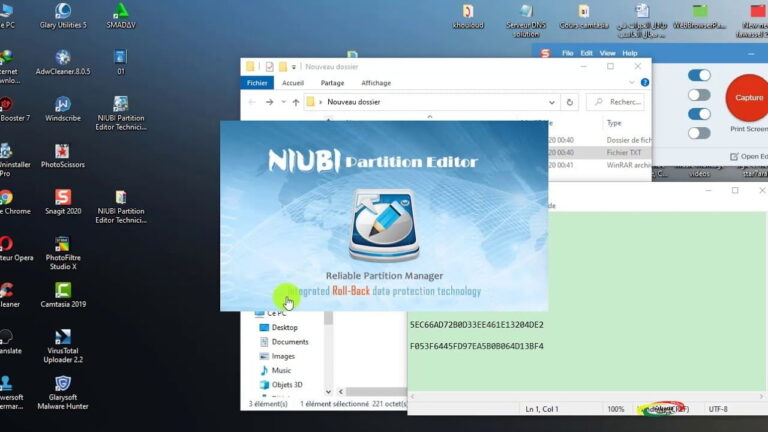Viewport: 768px width, 432px height.
Task: Go up one folder level in Explorer
Action: [x=296, y=102]
